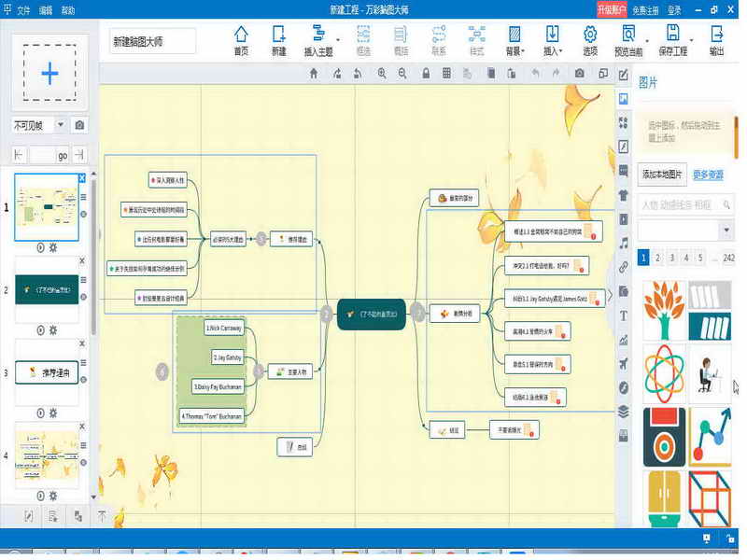Screen dimensions: 747x560
Task: Open the 选项 gear settings icon
Action: tap(590, 35)
